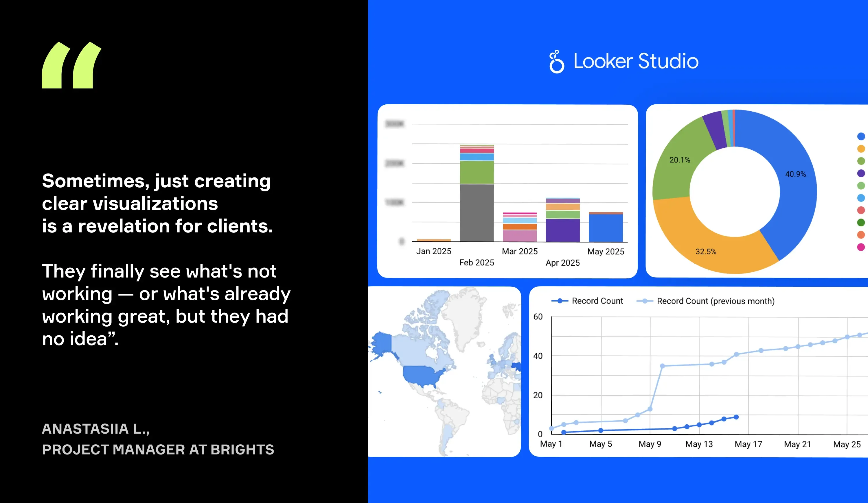868x503 pixels.
Task: Click the "ANASTASIIA L.," name text
Action: pyautogui.click(x=96, y=429)
